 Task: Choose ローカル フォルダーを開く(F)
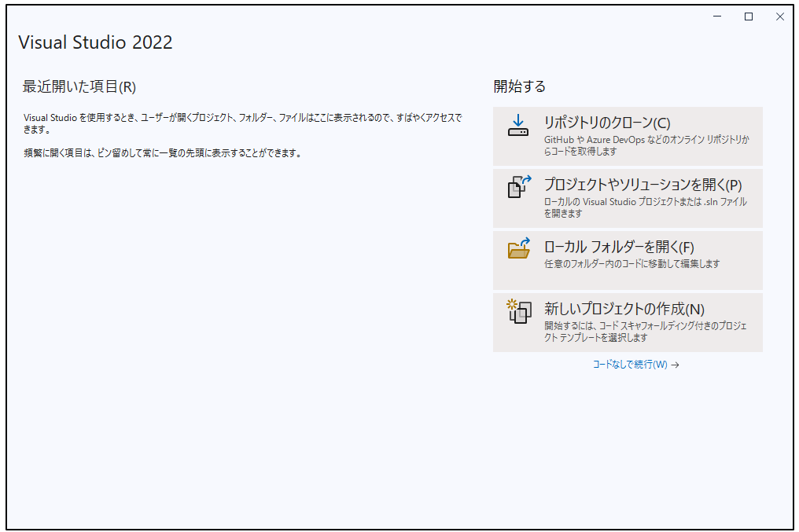619,247
